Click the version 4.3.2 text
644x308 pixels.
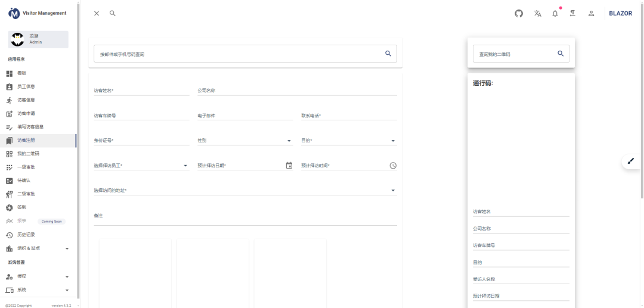point(61,306)
